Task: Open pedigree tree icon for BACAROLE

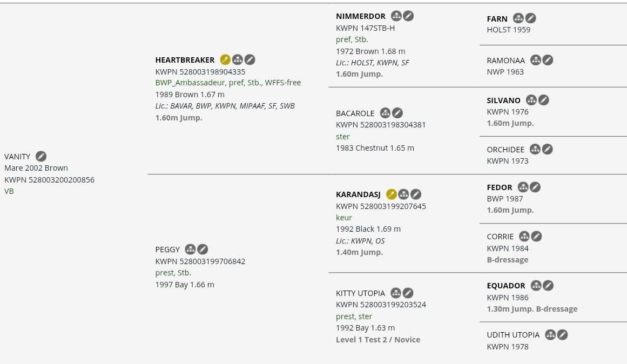Action: pos(385,113)
